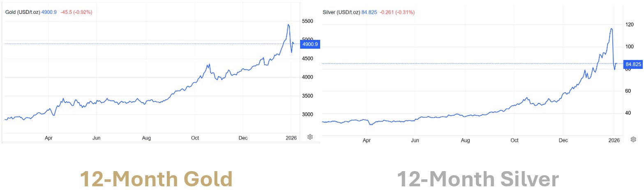Open the gold chart settings gear

310,137
